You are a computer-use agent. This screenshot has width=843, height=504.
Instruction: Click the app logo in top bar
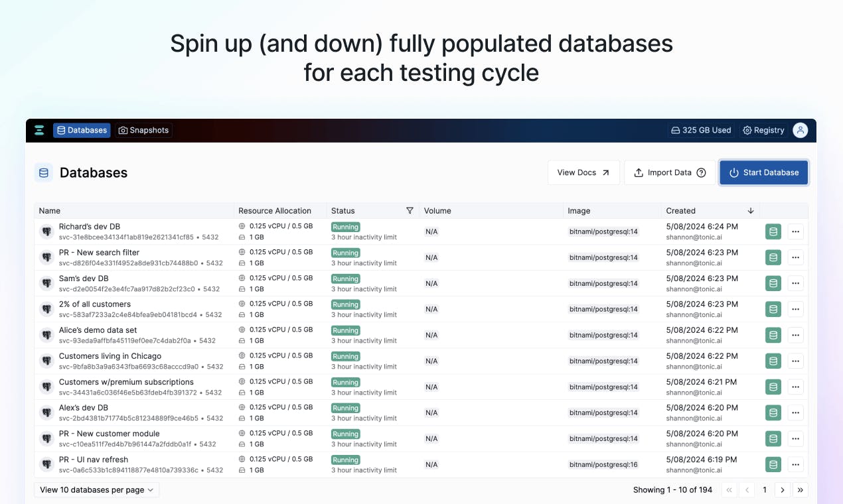[x=39, y=130]
